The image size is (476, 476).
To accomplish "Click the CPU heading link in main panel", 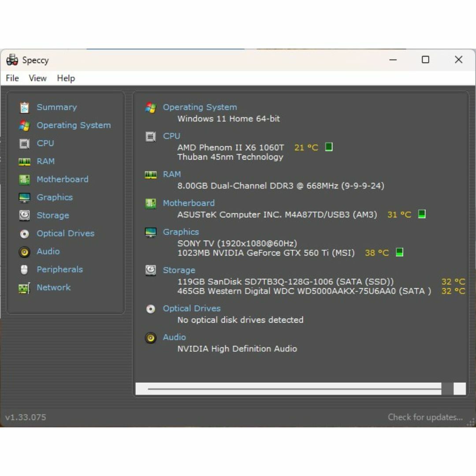I will pyautogui.click(x=171, y=136).
